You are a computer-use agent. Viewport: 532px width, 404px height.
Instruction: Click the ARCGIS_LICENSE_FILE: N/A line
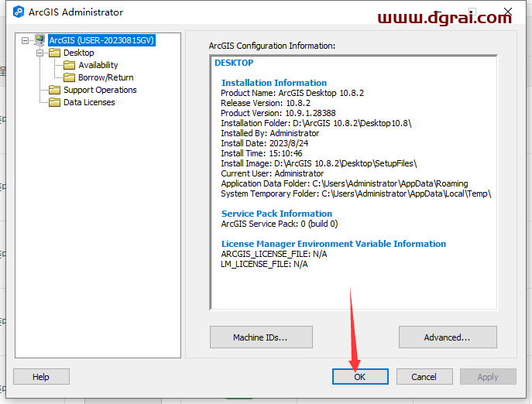pyautogui.click(x=274, y=254)
